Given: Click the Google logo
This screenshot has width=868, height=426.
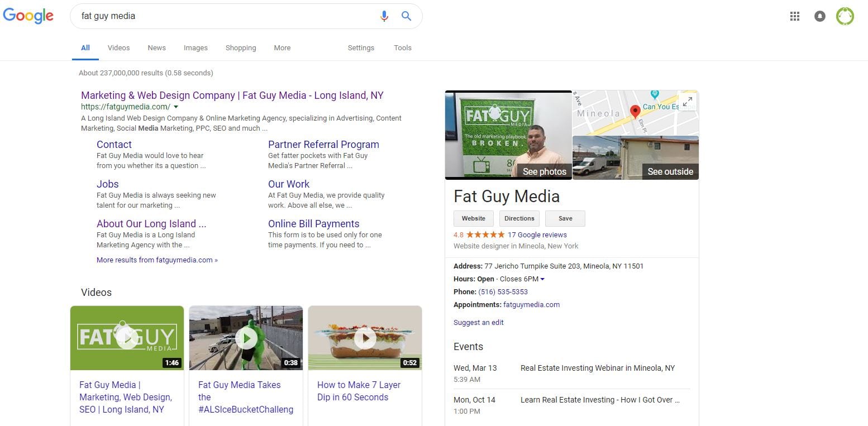Looking at the screenshot, I should [x=28, y=16].
